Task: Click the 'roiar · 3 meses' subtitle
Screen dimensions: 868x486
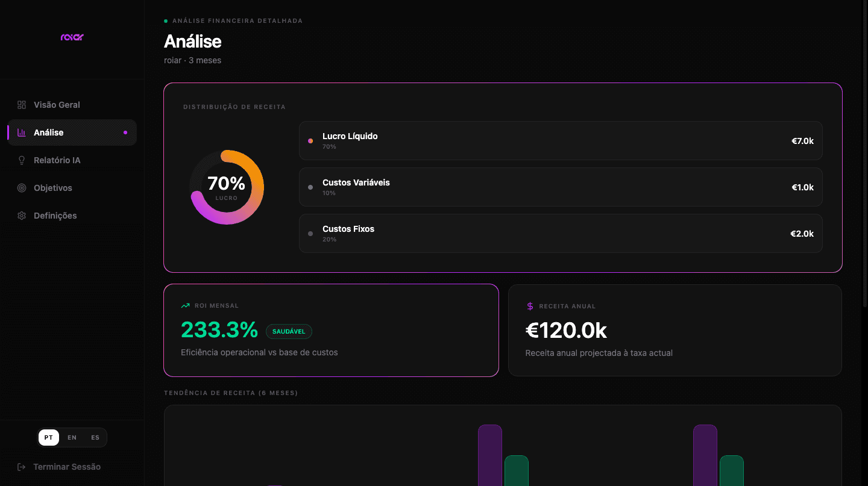Action: point(193,60)
